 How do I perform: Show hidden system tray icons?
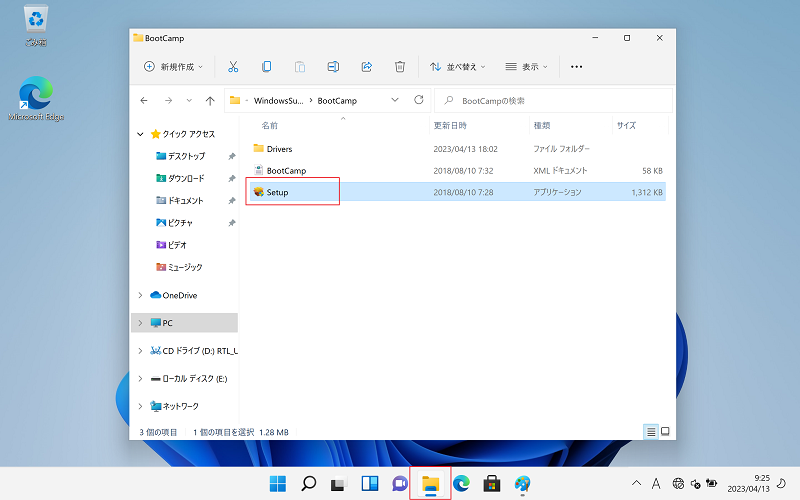[x=636, y=483]
